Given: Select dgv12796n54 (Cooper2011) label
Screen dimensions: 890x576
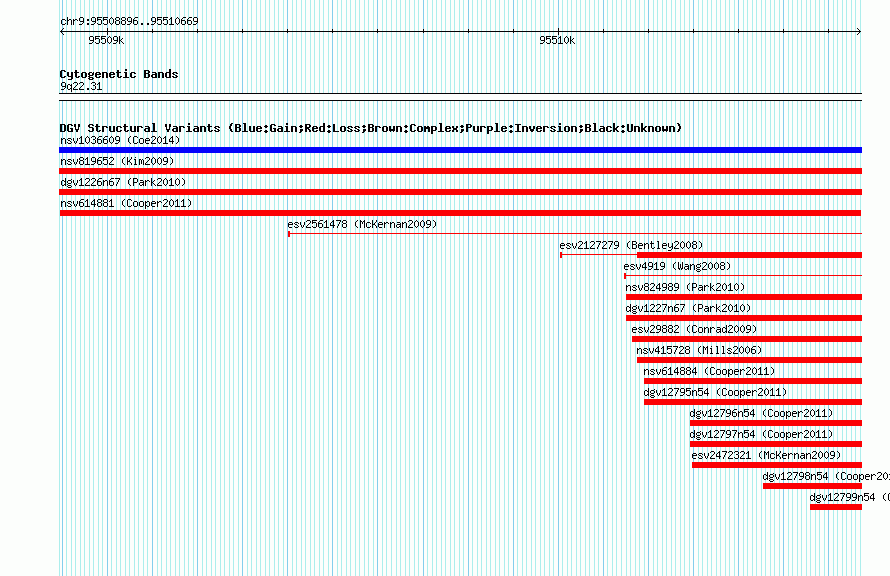Looking at the screenshot, I should coord(761,413).
